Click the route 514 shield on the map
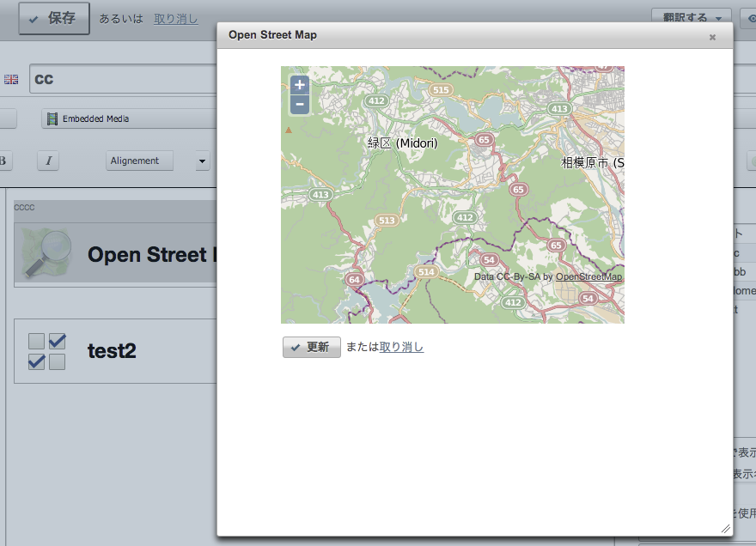756x546 pixels. point(426,272)
